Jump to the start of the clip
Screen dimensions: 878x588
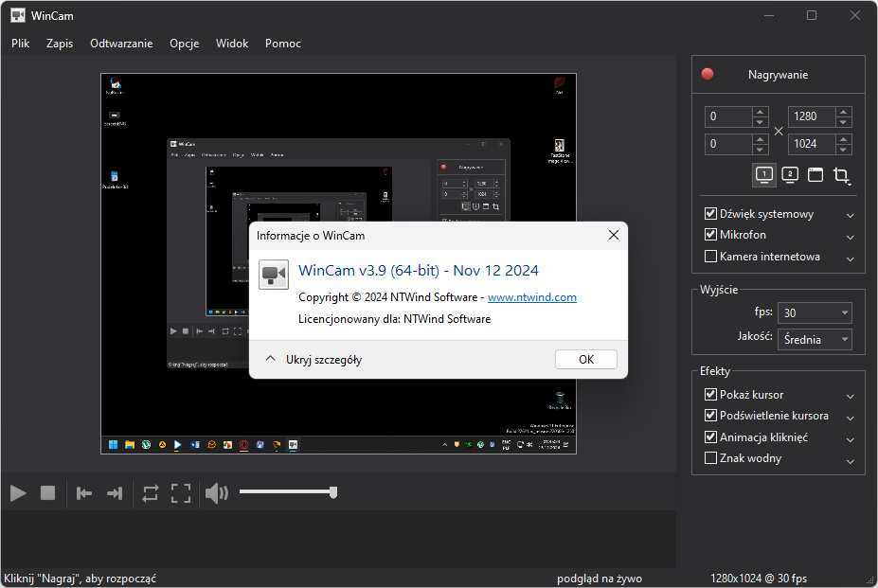coord(84,493)
